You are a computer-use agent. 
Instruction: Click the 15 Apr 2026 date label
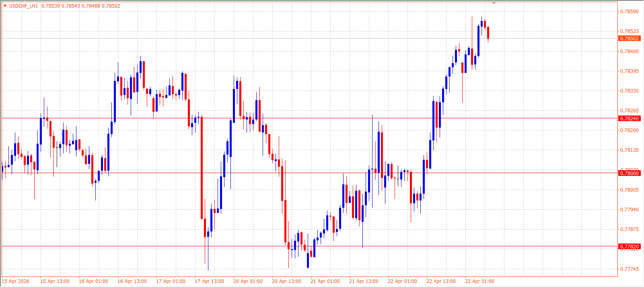16,281
